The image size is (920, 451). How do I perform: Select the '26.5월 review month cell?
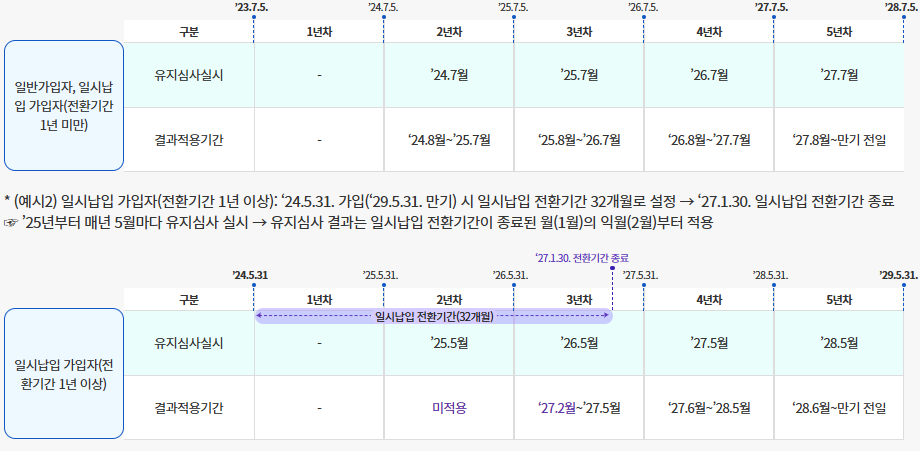(579, 343)
